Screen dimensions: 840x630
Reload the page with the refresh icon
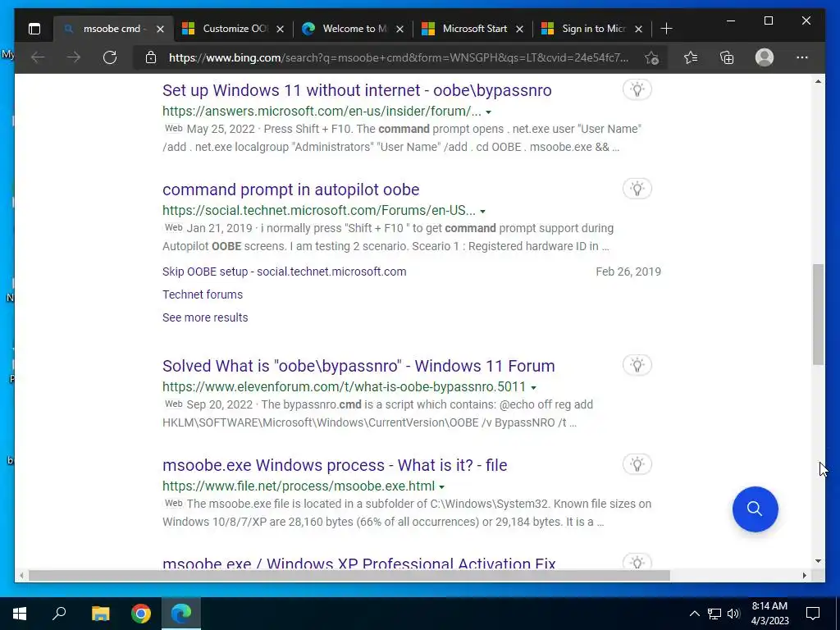pyautogui.click(x=110, y=57)
